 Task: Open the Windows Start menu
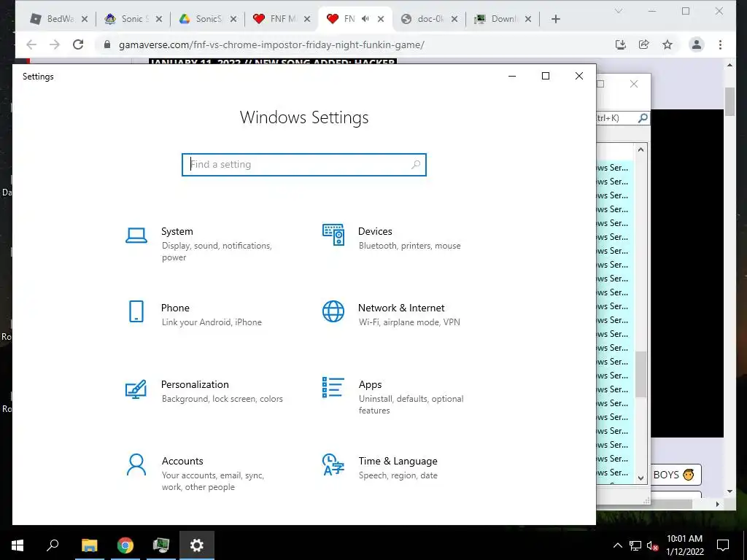click(18, 545)
